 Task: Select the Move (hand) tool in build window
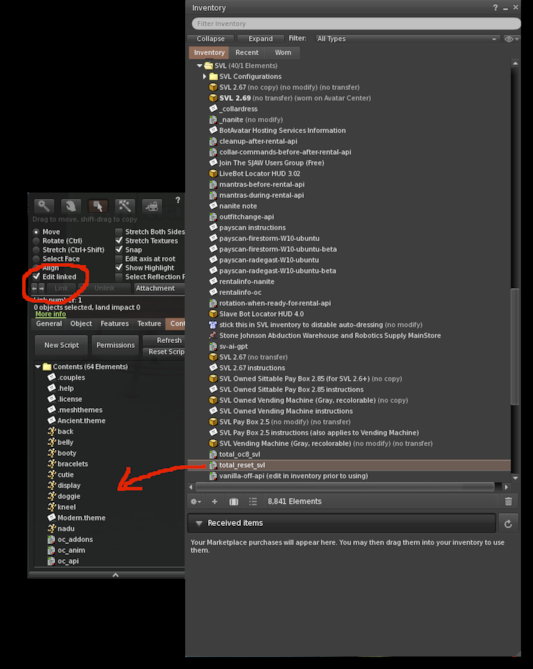point(71,206)
